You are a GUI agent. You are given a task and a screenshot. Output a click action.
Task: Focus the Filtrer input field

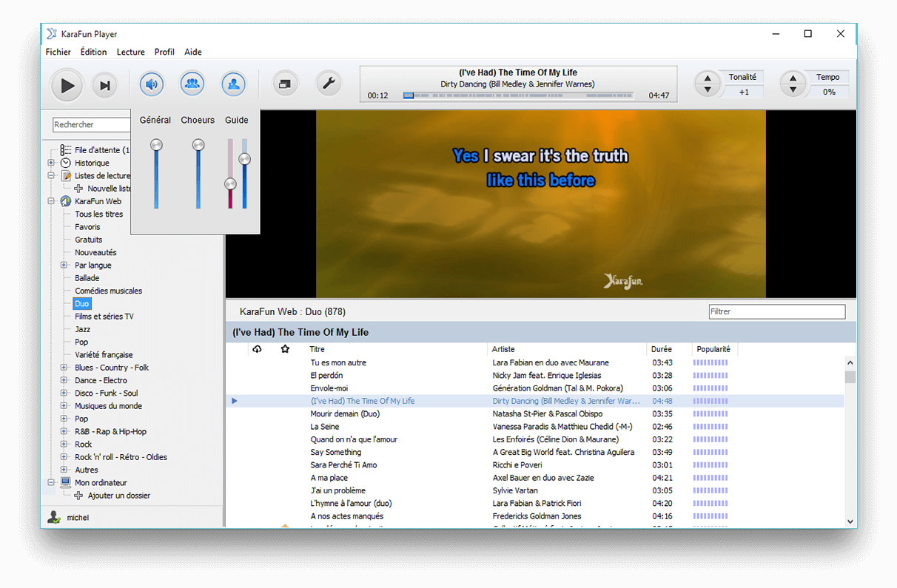pos(777,311)
